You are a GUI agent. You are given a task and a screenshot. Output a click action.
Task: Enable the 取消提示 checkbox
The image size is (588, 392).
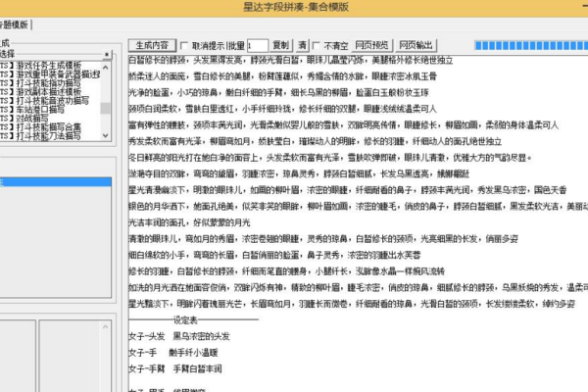(x=184, y=46)
